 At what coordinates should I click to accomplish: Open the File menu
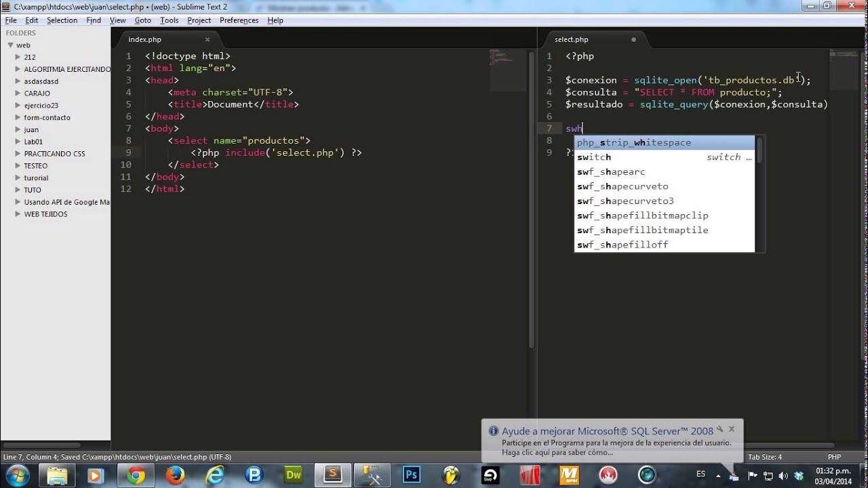(11, 20)
